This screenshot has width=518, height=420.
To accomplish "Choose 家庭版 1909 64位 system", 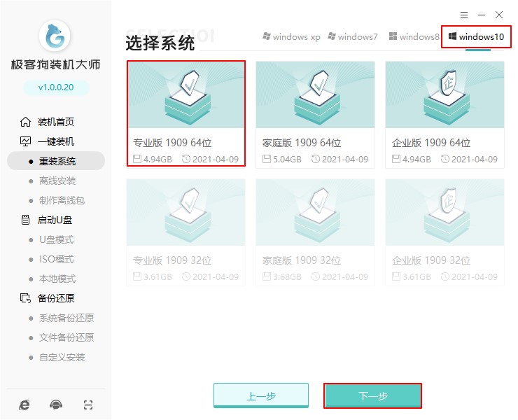I will (x=315, y=114).
